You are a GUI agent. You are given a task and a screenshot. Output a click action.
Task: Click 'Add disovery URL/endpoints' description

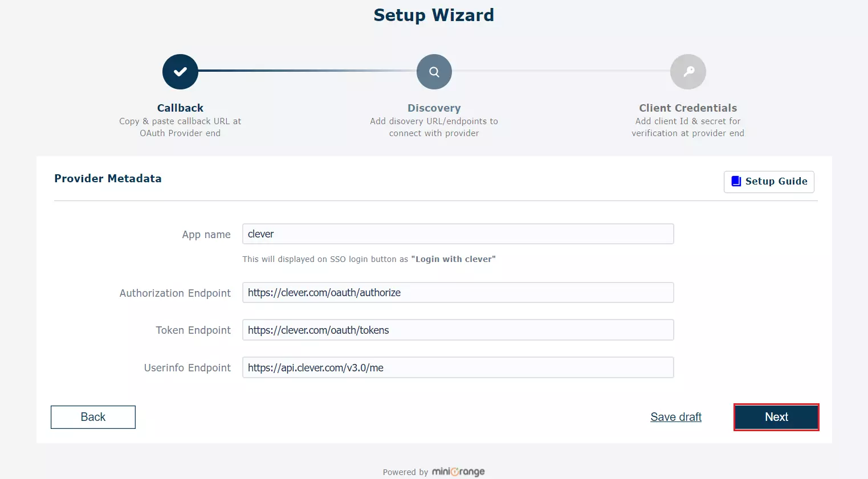pyautogui.click(x=434, y=127)
